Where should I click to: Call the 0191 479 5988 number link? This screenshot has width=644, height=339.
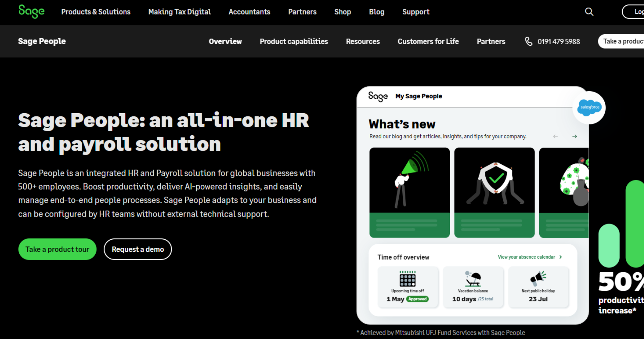tap(559, 41)
